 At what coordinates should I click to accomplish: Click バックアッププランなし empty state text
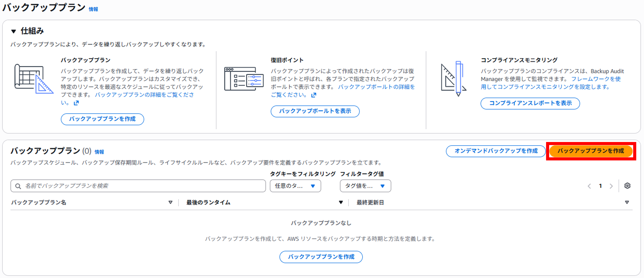(321, 223)
